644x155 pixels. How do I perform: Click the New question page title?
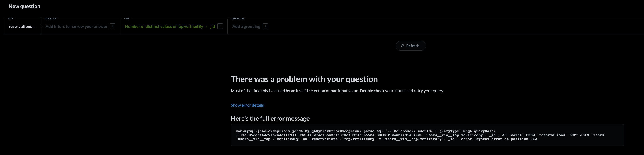click(x=24, y=6)
